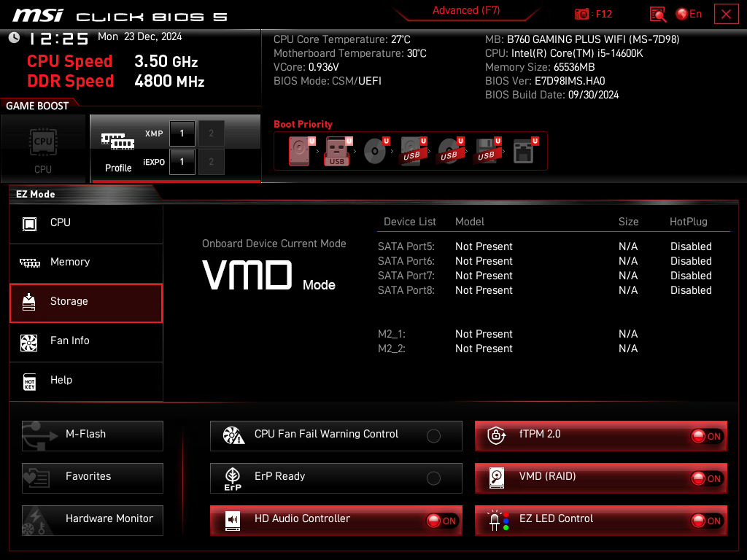Click the BIOS Ver E7D98IMS.HA0 text
747x560 pixels.
tap(544, 82)
